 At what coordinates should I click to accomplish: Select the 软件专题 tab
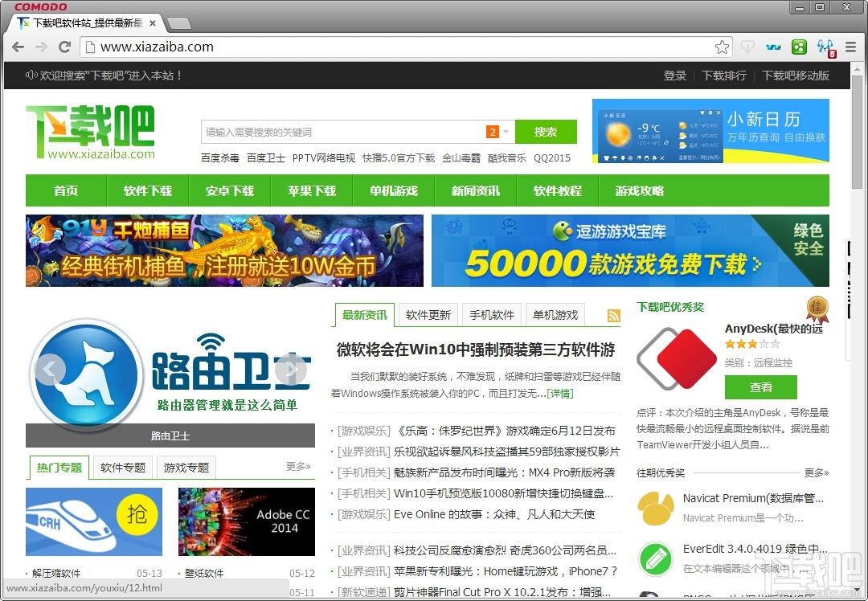click(123, 468)
